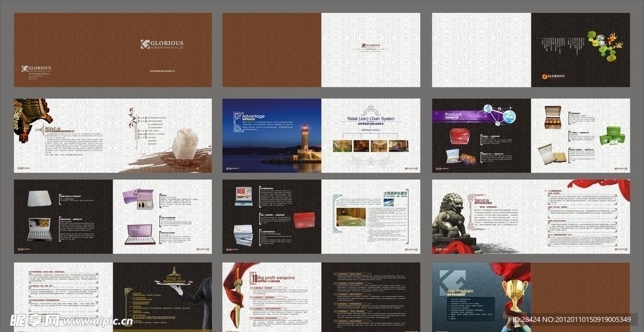
Task: Click the large GLORIOUS logo on brown cover
Action: pyautogui.click(x=162, y=45)
